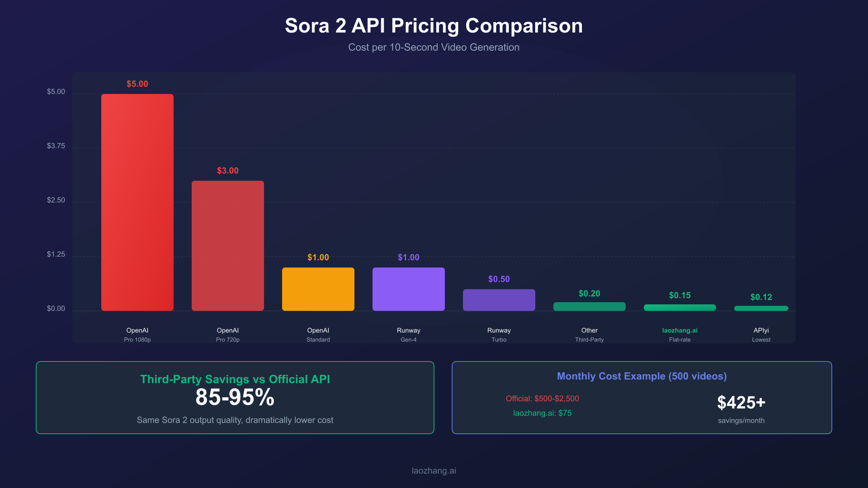868x488 pixels.
Task: Click the Official: $500-$2,500 text
Action: (542, 399)
